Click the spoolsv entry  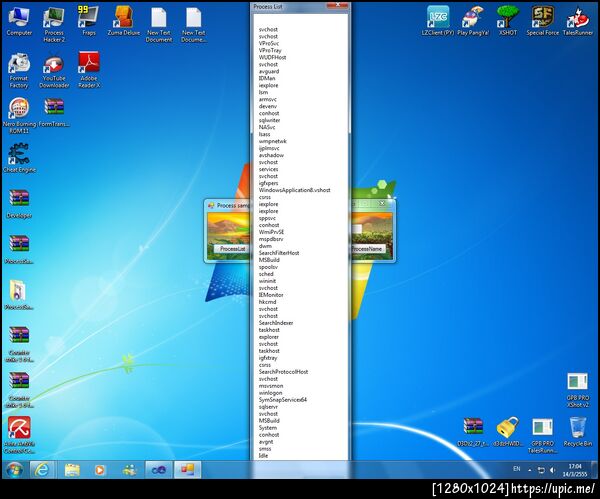tap(268, 267)
